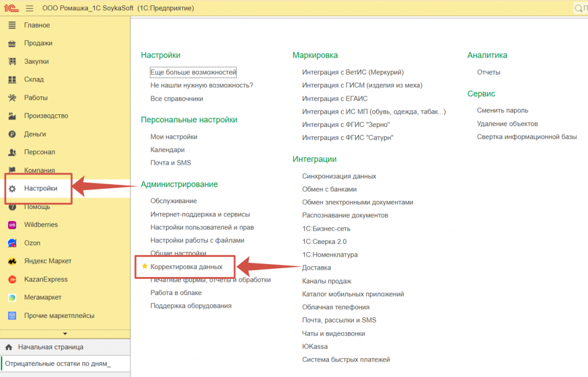Click the Производство factory icon
The height and width of the screenshot is (377, 588).
point(12,116)
